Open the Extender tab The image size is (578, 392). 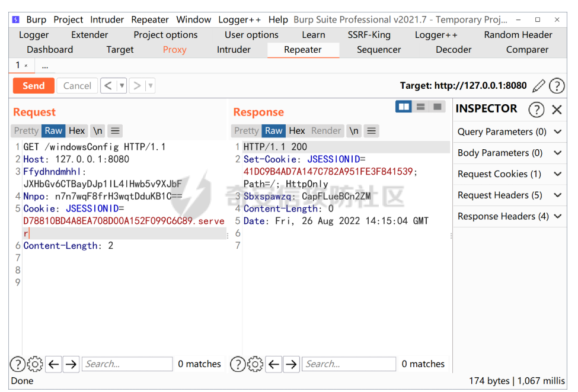[90, 35]
